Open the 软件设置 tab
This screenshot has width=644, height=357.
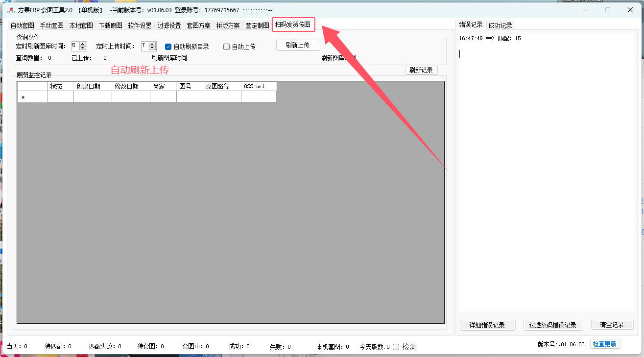click(x=140, y=25)
